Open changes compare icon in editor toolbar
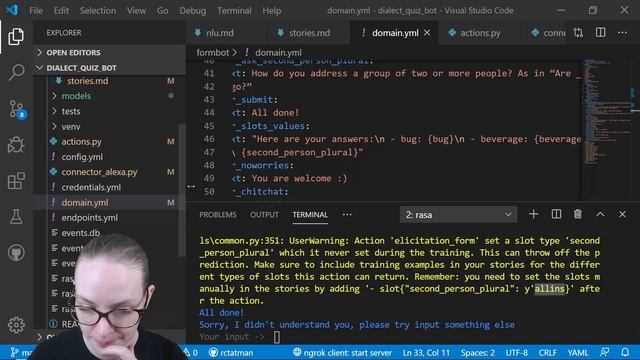640x360 pixels. [x=578, y=33]
